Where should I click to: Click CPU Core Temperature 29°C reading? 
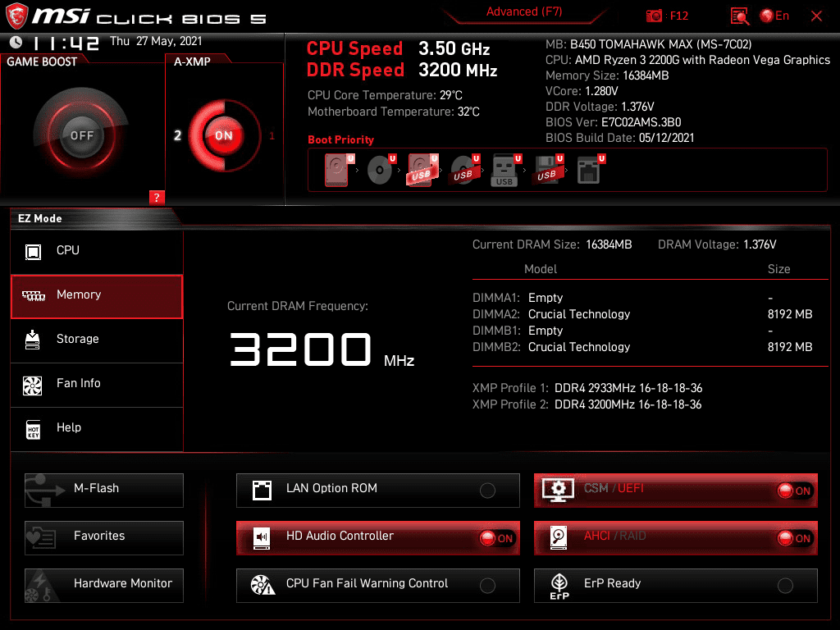(x=385, y=95)
